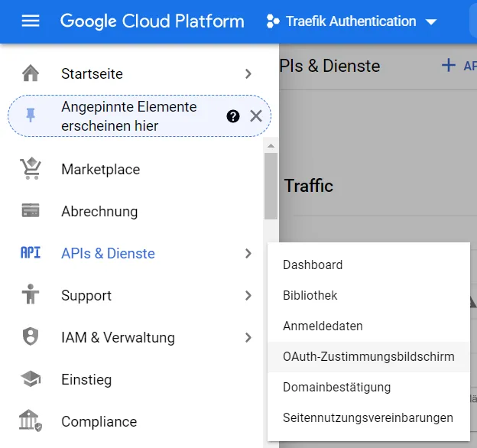Click the IAM & Verwaltung shield icon
This screenshot has height=448, width=477.
pyautogui.click(x=31, y=336)
